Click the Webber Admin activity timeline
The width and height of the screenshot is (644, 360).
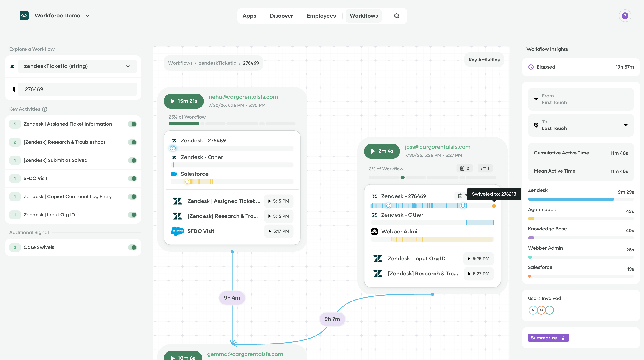coord(432,239)
